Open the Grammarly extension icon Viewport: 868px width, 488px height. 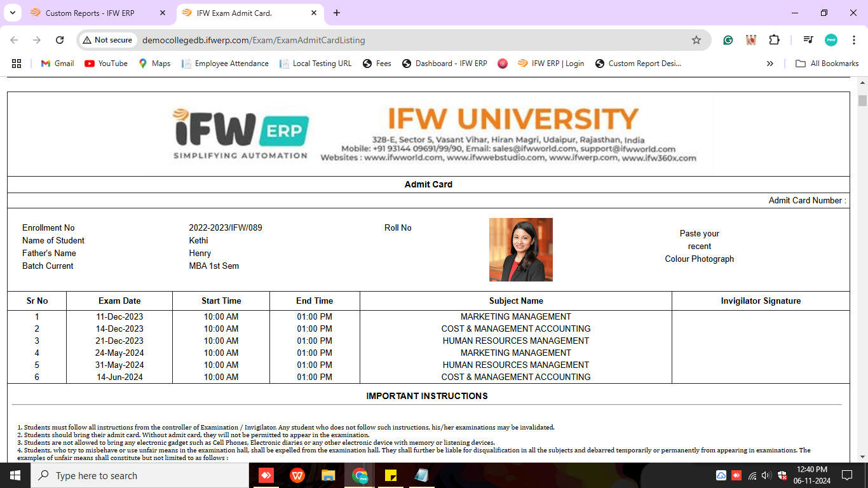tap(728, 40)
